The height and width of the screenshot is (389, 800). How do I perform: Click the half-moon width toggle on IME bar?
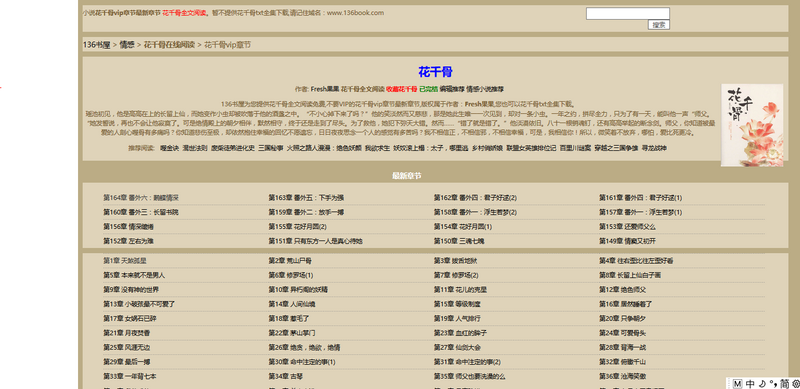tap(762, 383)
